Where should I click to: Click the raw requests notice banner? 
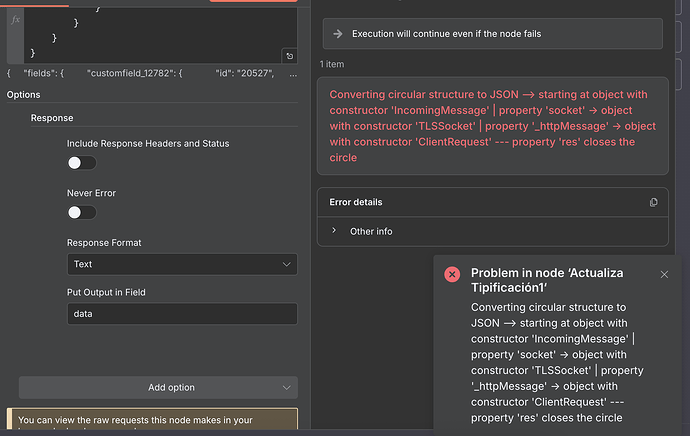[x=151, y=422]
